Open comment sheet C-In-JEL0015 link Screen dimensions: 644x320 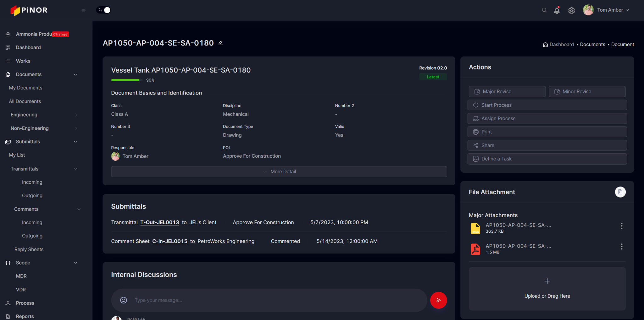(x=170, y=241)
